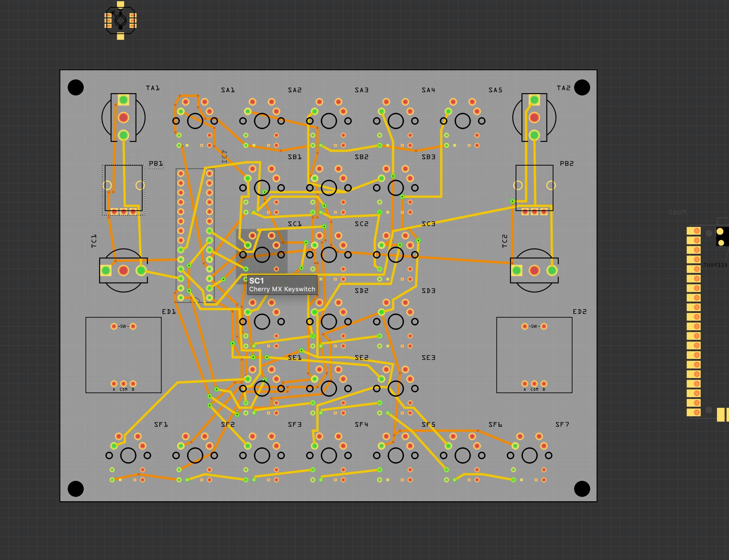The image size is (729, 560).
Task: Select the SB2 keyswitch footprint
Action: pyautogui.click(x=328, y=188)
